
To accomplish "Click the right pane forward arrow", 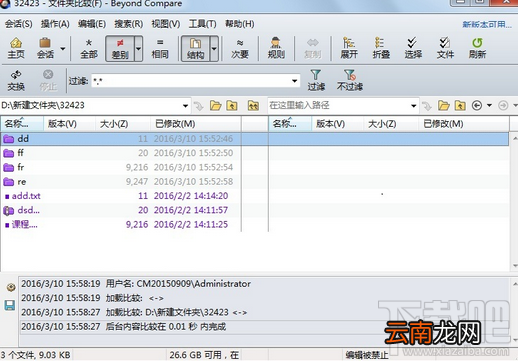I will [x=503, y=106].
